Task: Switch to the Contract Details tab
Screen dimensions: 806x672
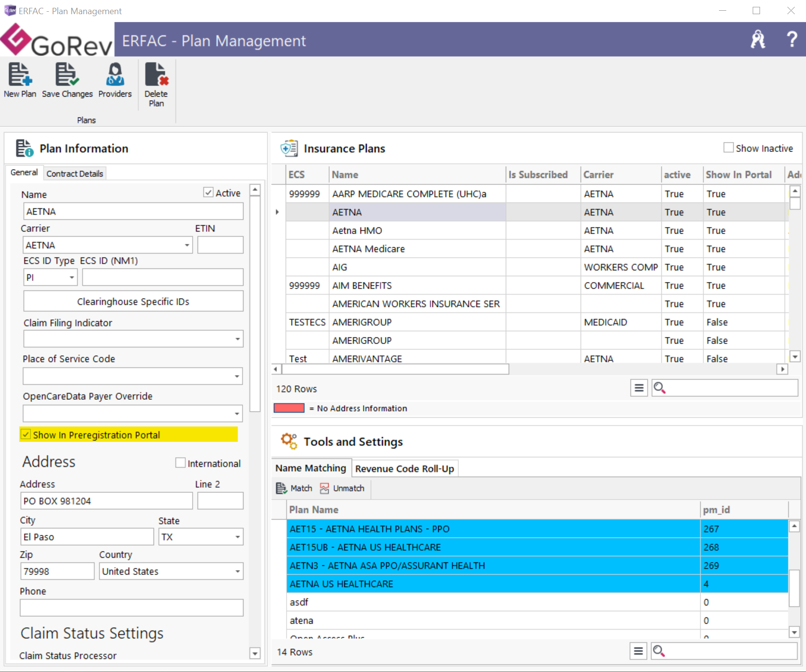Action: 75,173
